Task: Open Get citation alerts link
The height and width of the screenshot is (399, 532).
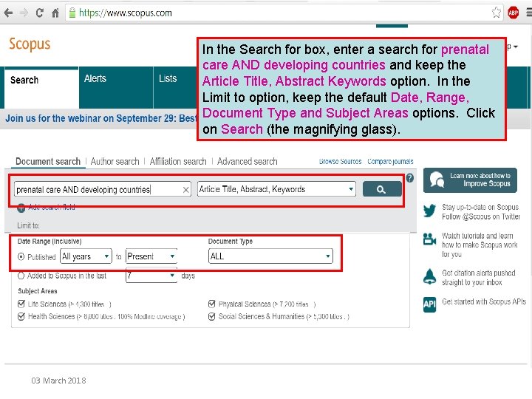Action: point(478,278)
